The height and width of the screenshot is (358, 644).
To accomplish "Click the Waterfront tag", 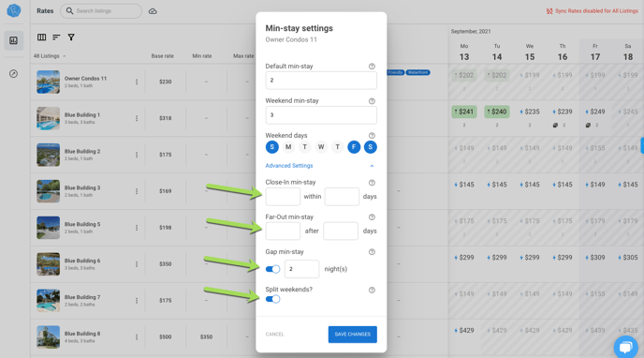I will 418,73.
